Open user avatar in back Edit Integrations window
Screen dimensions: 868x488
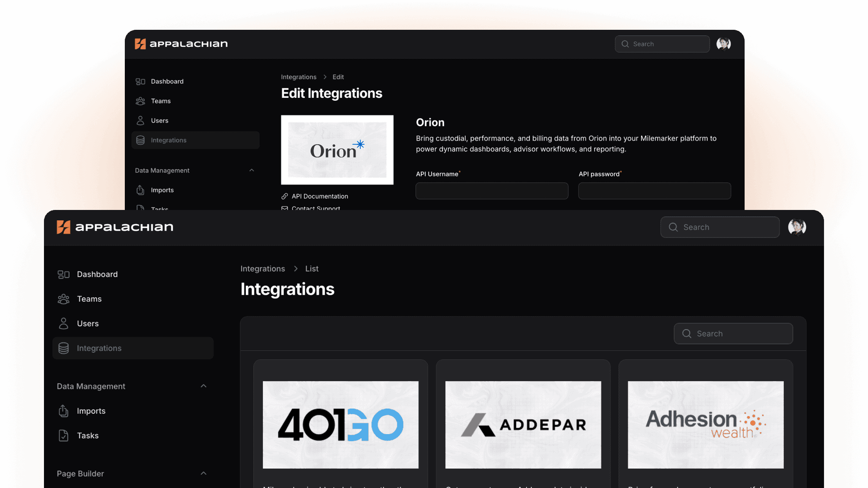tap(724, 44)
